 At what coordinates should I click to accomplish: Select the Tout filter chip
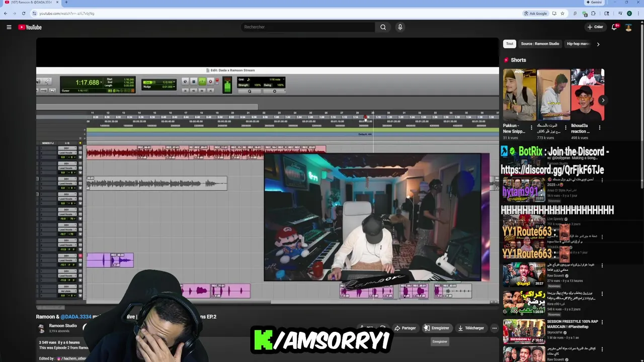[x=510, y=44]
